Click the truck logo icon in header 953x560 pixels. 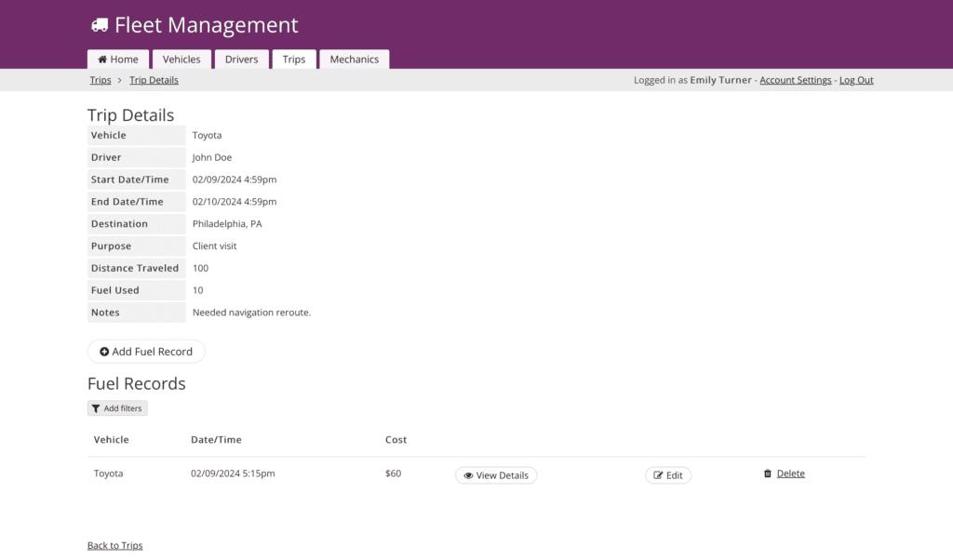click(100, 26)
